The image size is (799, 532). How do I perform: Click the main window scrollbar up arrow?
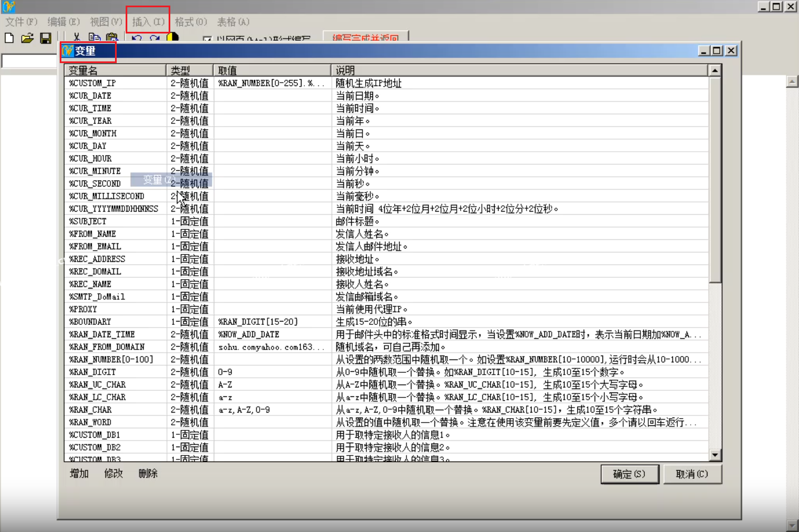792,82
